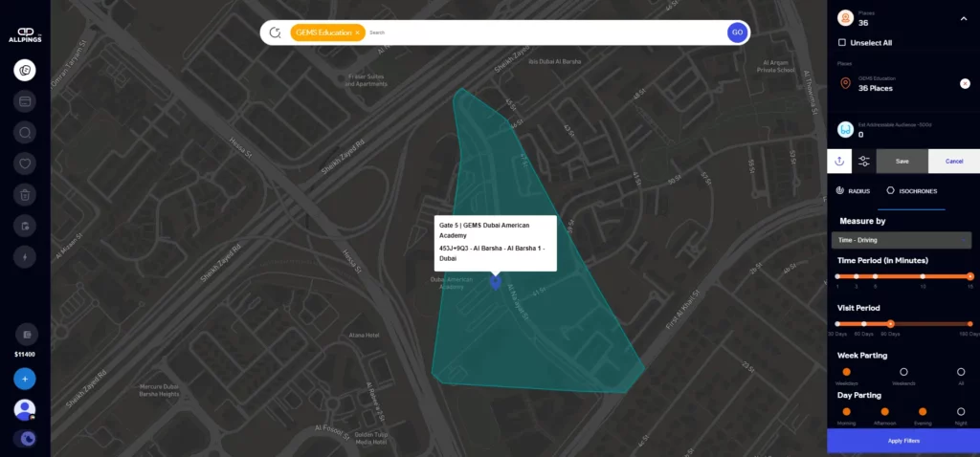
Task: Set Visit Period slider to 180 Days
Action: 970,324
